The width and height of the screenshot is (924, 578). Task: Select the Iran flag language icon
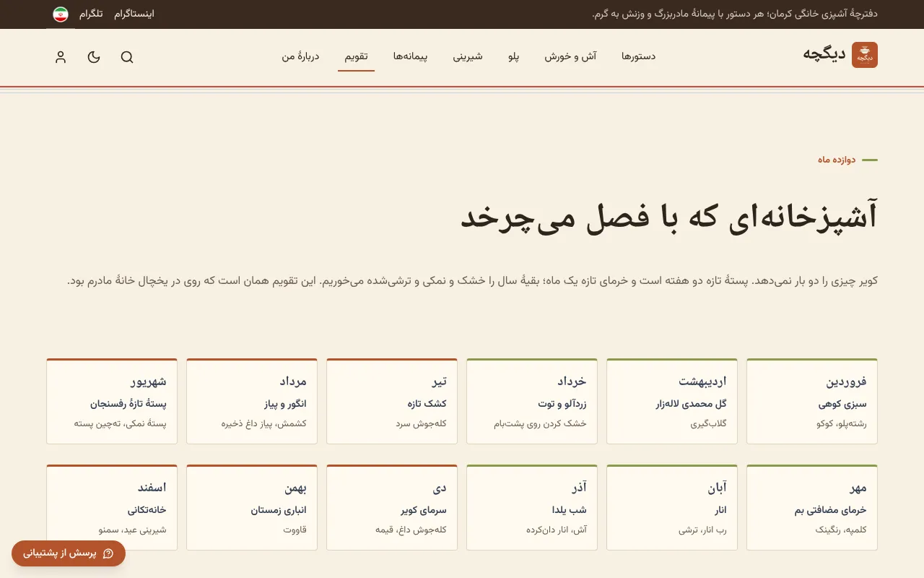[x=61, y=14]
